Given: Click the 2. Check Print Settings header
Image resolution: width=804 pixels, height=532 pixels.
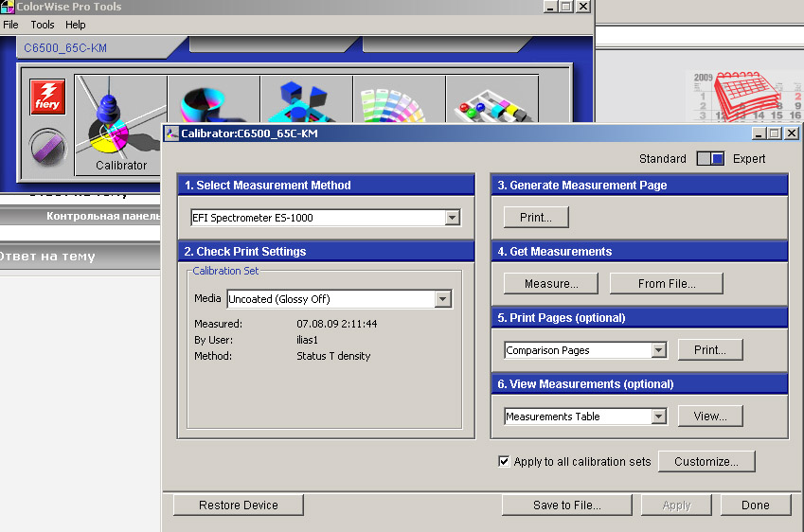Looking at the screenshot, I should tap(326, 251).
